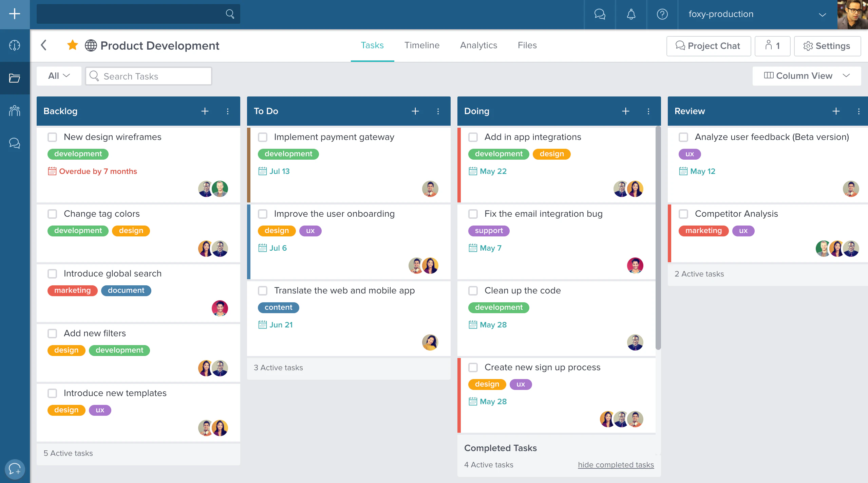
Task: Mark Clean up the code as done
Action: [x=473, y=291]
